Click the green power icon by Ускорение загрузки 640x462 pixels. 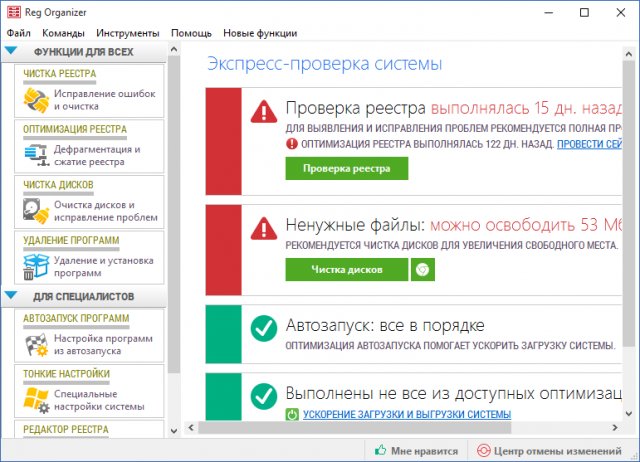(x=292, y=414)
